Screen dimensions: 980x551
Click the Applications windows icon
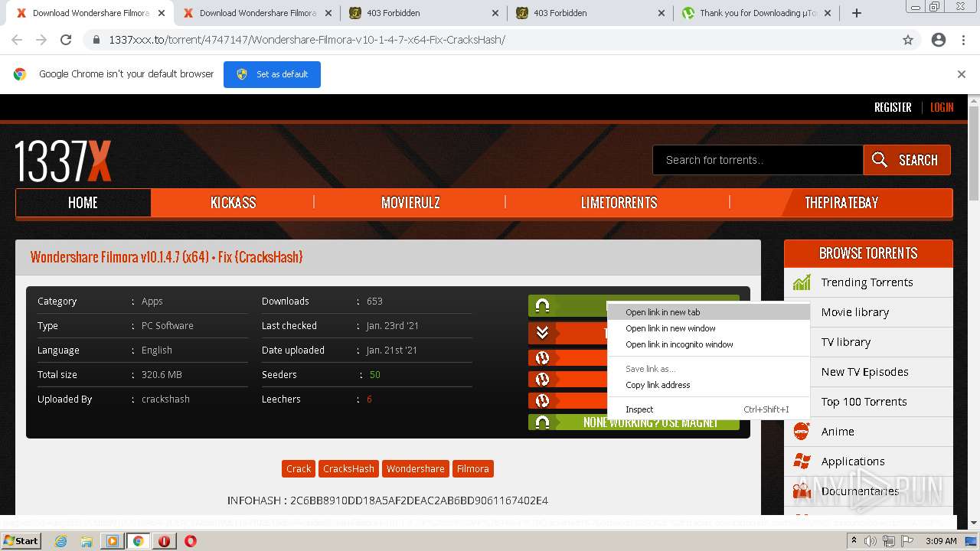pos(802,461)
